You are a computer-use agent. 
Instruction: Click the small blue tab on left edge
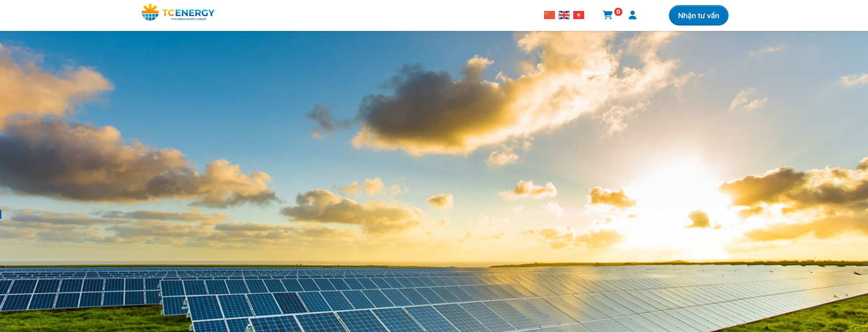click(1, 214)
